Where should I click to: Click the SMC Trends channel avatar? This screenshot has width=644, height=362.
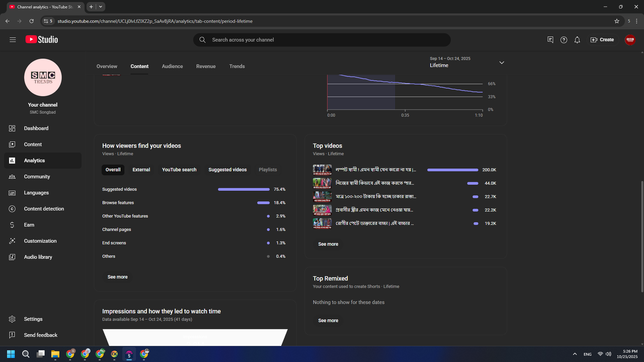[x=43, y=77]
